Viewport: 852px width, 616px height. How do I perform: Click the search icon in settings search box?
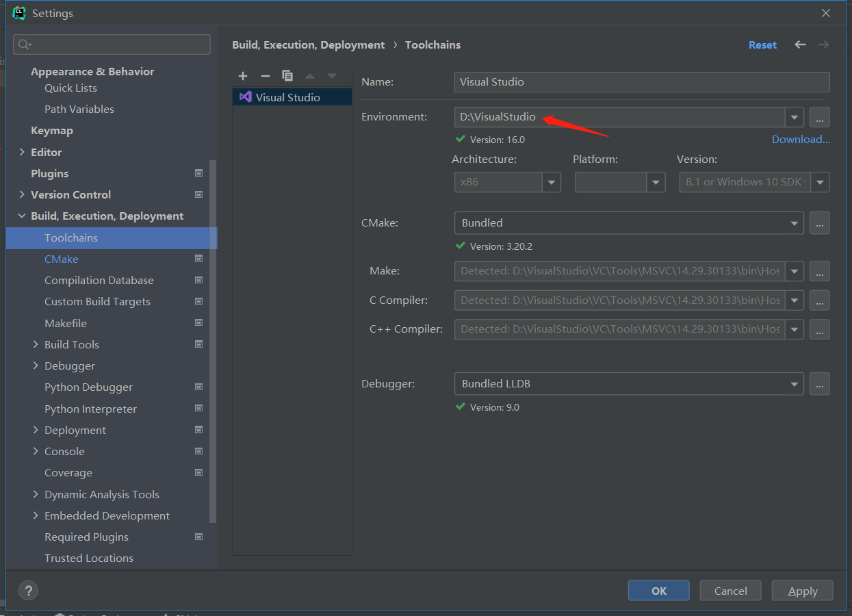[25, 44]
